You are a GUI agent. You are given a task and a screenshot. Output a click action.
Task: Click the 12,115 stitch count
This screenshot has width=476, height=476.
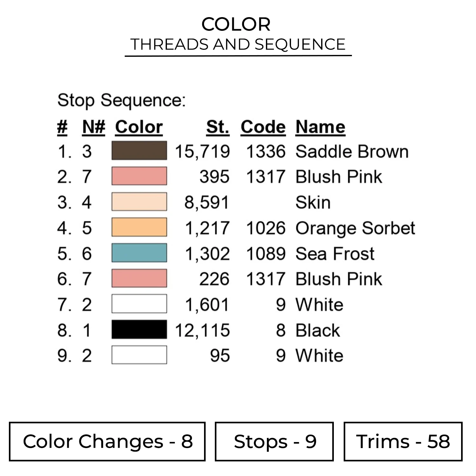pyautogui.click(x=202, y=330)
